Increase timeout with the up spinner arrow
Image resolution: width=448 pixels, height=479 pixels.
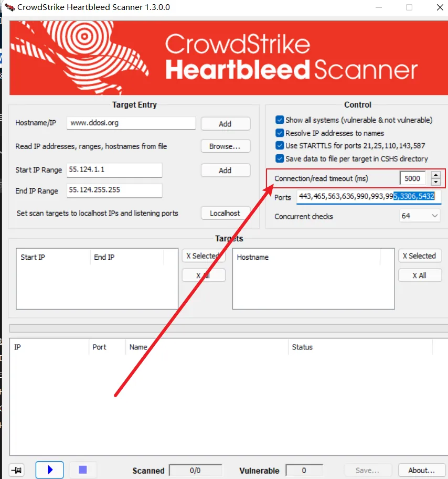pyautogui.click(x=436, y=175)
